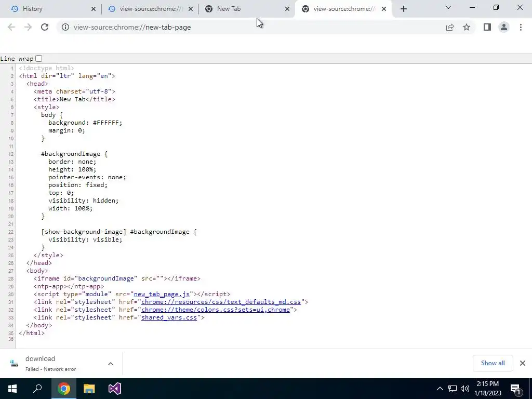Open Visual Studio from taskbar
Viewport: 532px width, 399px height.
115,389
